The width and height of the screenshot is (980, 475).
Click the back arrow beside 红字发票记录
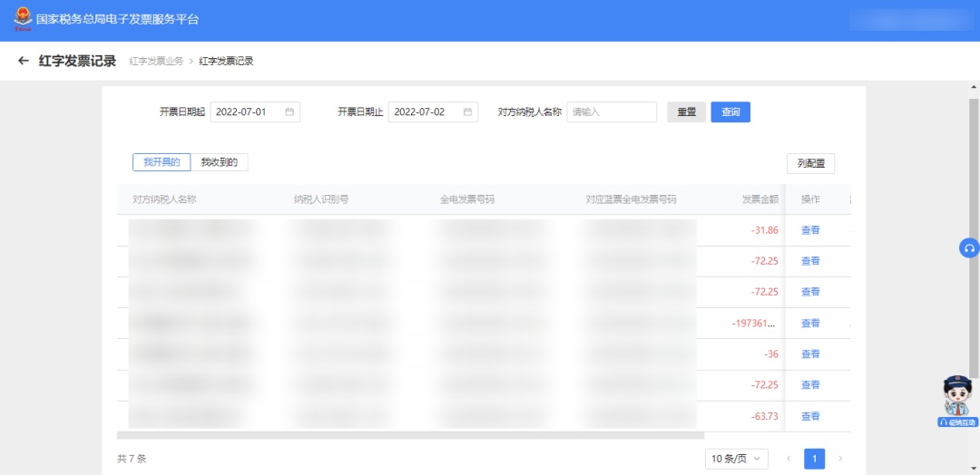[x=24, y=62]
